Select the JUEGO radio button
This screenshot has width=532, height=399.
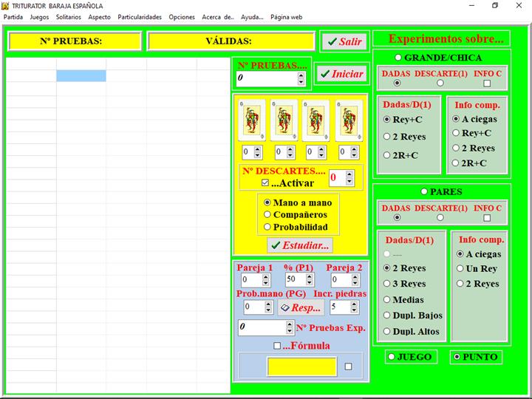click(x=391, y=357)
